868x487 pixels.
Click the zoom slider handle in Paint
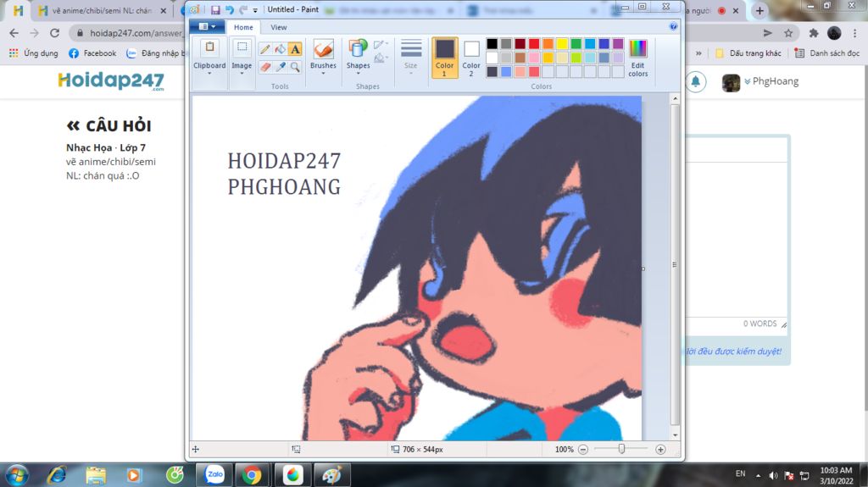pyautogui.click(x=621, y=449)
